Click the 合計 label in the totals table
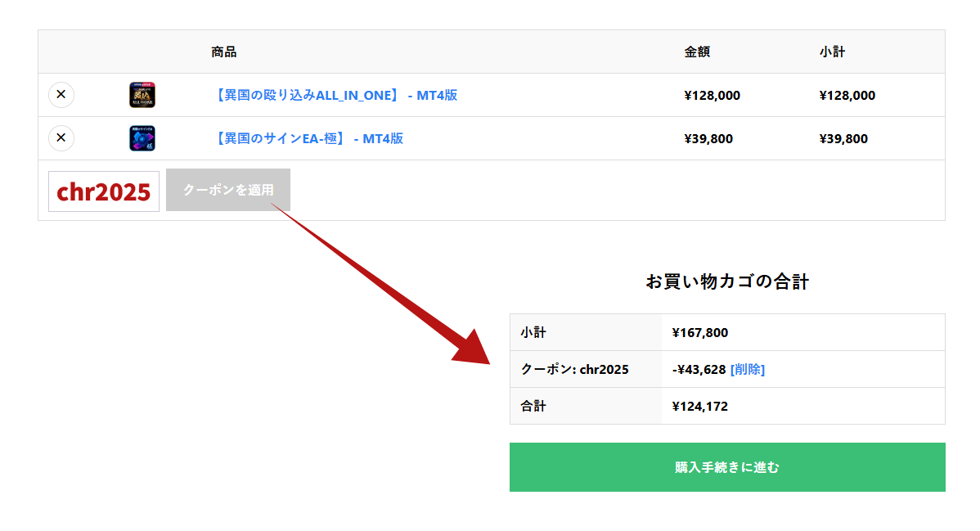The height and width of the screenshot is (531, 980). tap(533, 406)
